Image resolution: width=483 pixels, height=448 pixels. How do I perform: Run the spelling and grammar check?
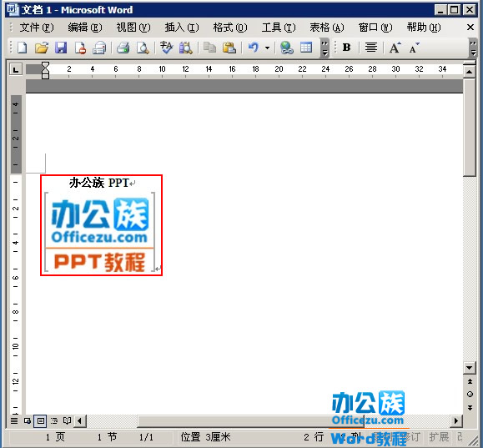[166, 48]
